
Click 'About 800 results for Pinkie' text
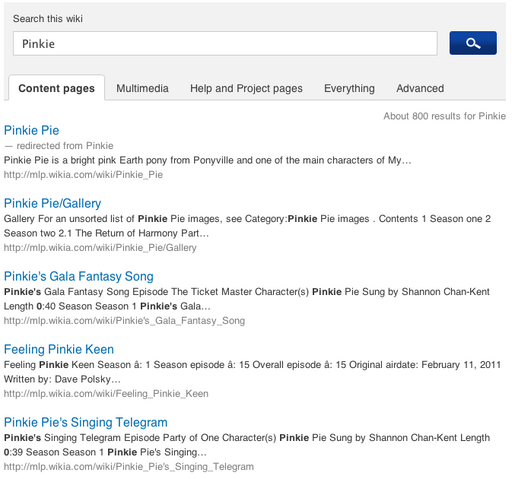[444, 116]
